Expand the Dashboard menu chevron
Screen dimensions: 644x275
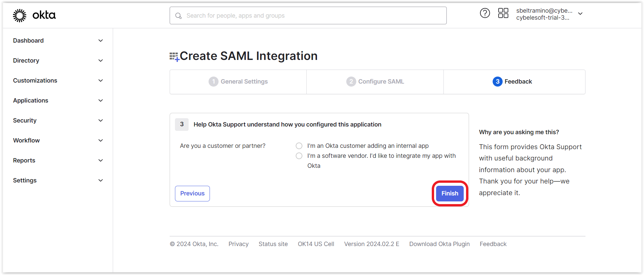(100, 41)
